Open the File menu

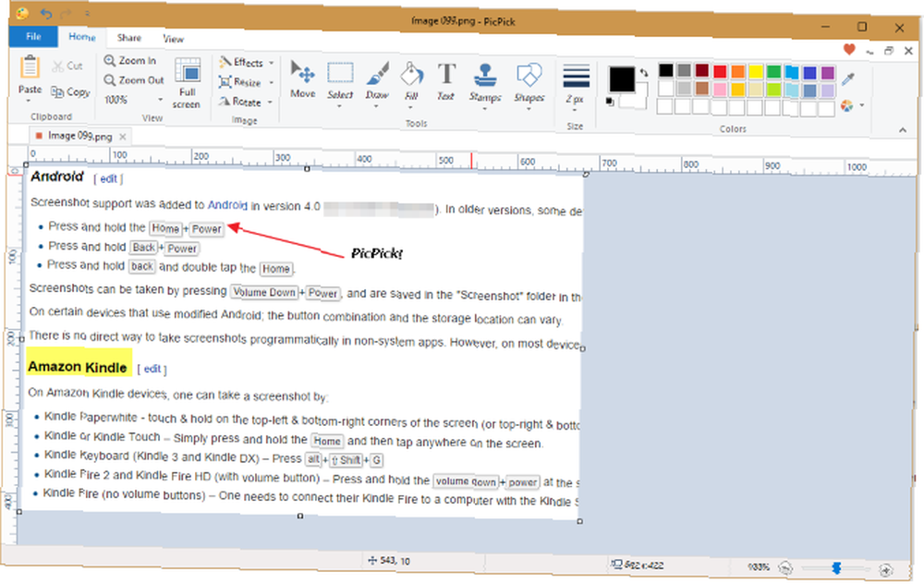(33, 37)
